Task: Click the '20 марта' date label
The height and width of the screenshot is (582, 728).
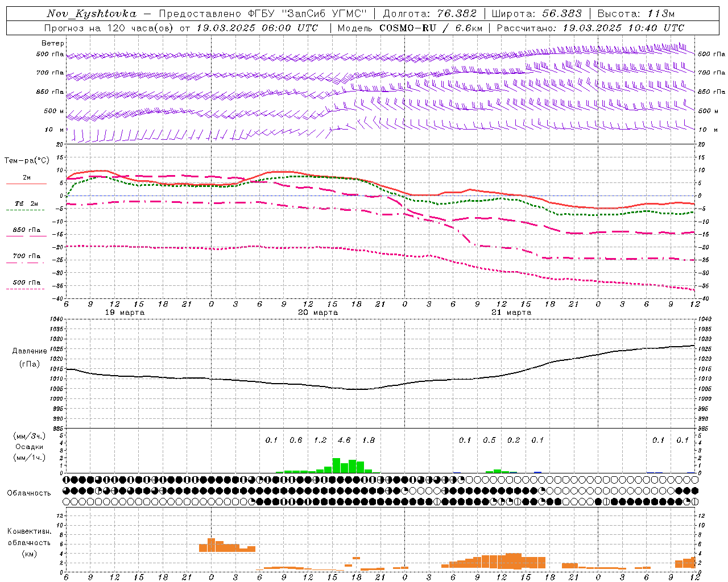Action: tap(318, 313)
